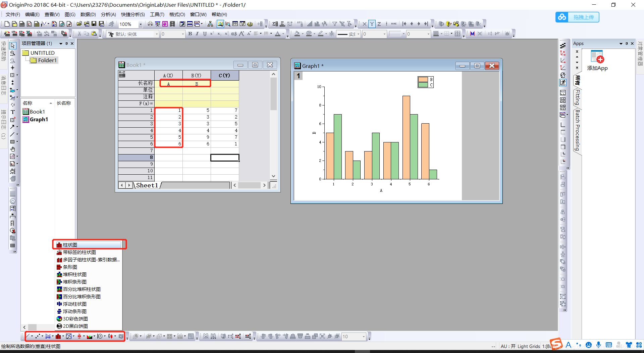Click the Add Data Filter funnel icon

pyautogui.click(x=334, y=24)
